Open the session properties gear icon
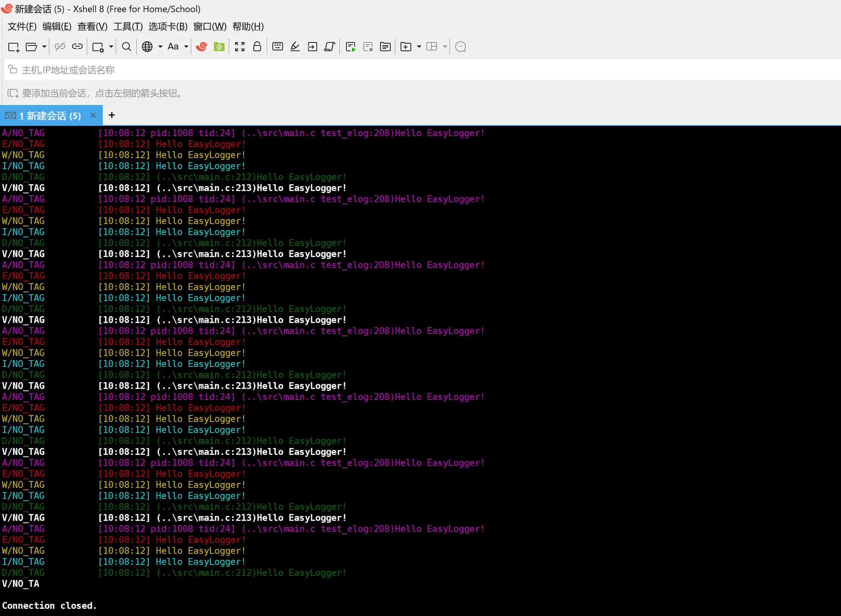The height and width of the screenshot is (616, 841). 98,47
